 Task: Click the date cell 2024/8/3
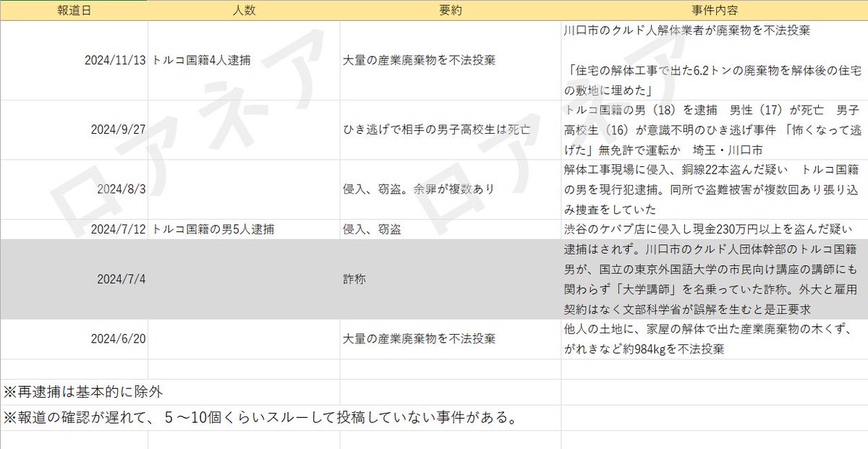pos(74,189)
